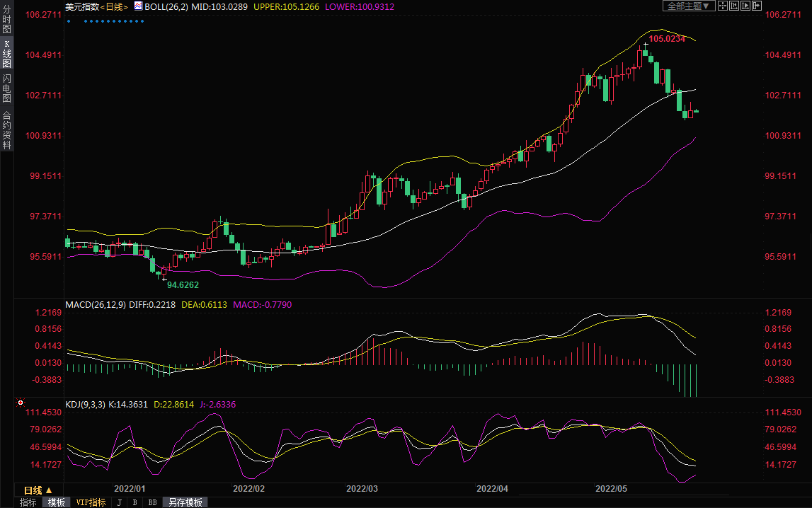Select the K线图 side tab
This screenshot has height=508, width=812.
pyautogui.click(x=6, y=54)
